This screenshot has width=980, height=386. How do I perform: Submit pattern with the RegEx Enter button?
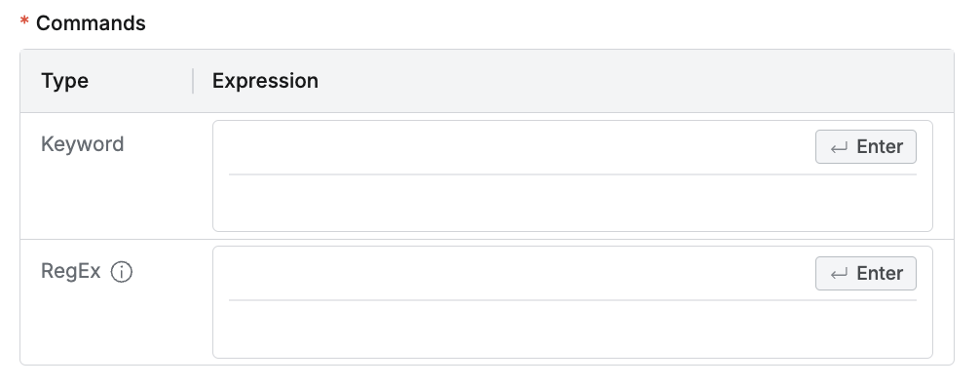point(866,273)
